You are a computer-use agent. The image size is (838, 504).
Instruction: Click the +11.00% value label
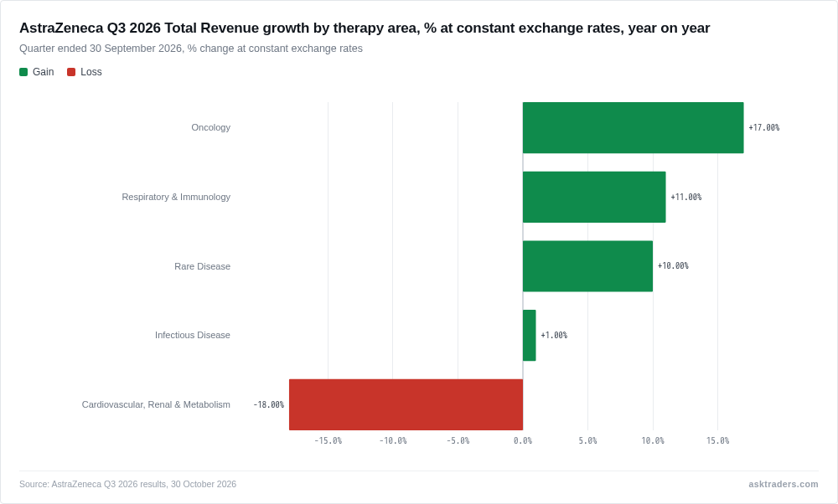point(685,197)
